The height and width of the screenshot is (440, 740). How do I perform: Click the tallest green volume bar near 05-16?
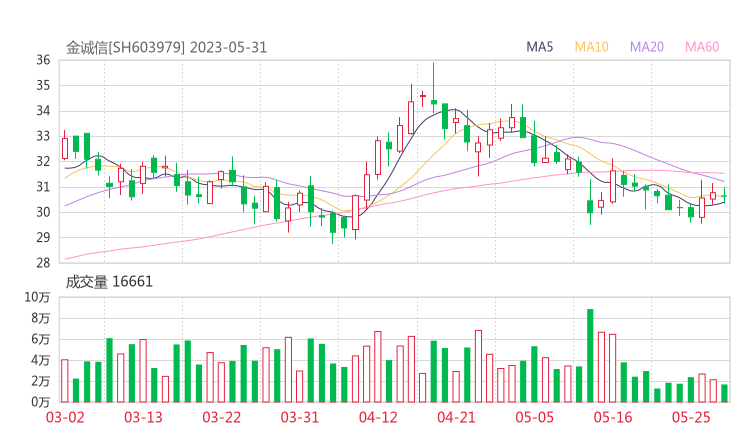click(590, 355)
